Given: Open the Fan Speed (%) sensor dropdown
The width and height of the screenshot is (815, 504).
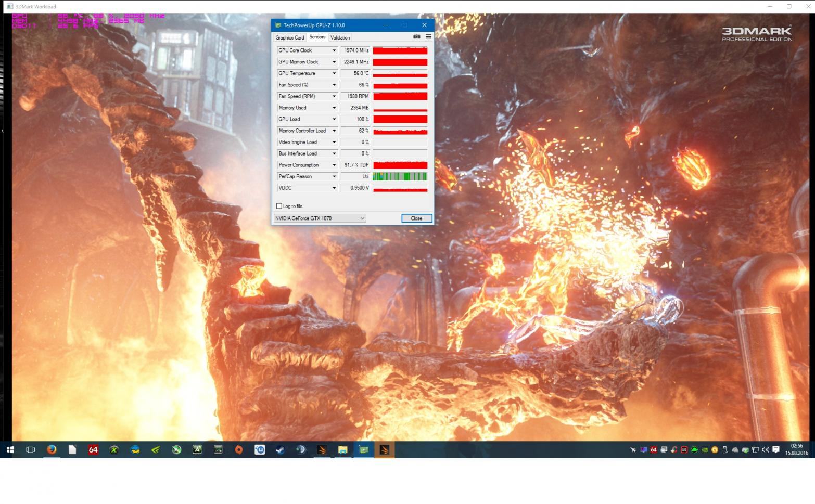Looking at the screenshot, I should [334, 85].
